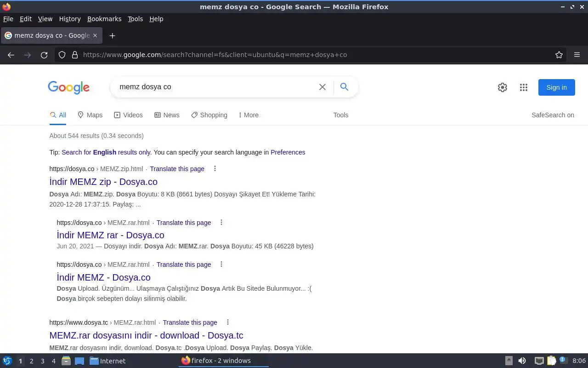Viewport: 588px width, 368px height.
Task: Expand the More search filters dropdown
Action: (249, 115)
